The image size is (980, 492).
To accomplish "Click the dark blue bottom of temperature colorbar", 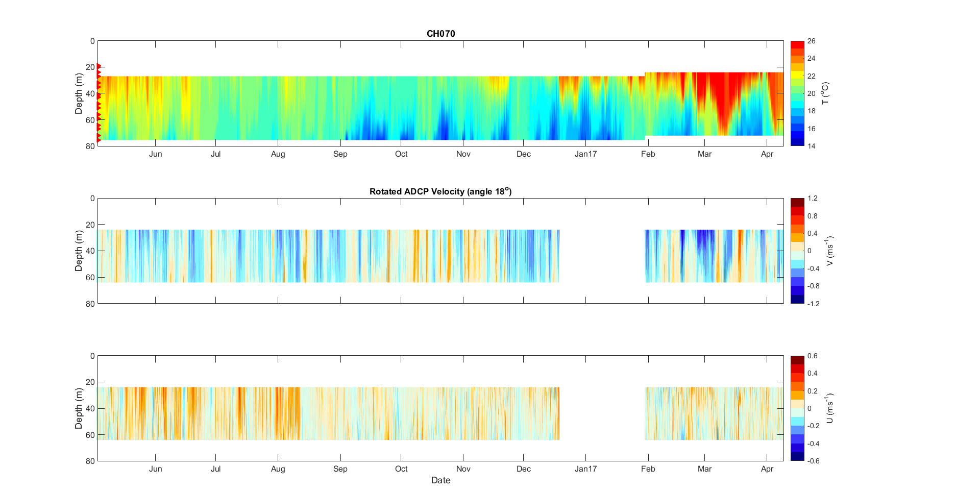I will tap(797, 142).
